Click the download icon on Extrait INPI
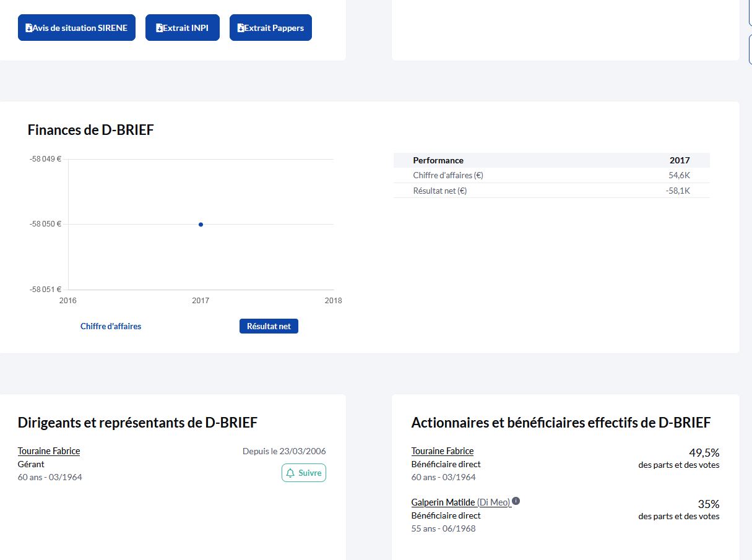Image resolution: width=752 pixels, height=560 pixels. (159, 28)
